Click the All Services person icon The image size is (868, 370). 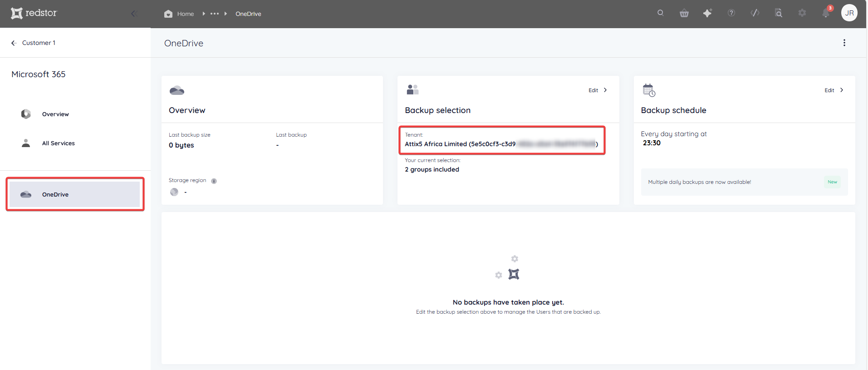26,143
